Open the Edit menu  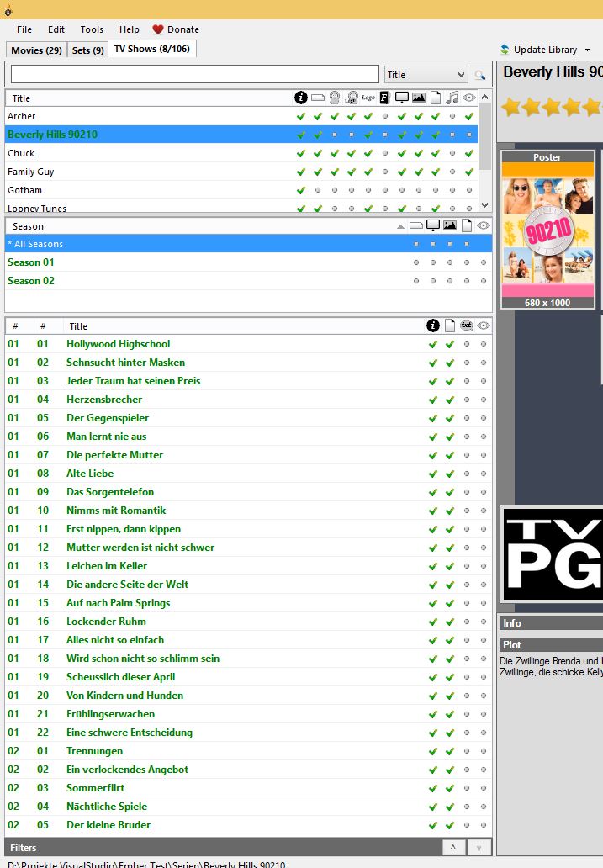[x=56, y=29]
